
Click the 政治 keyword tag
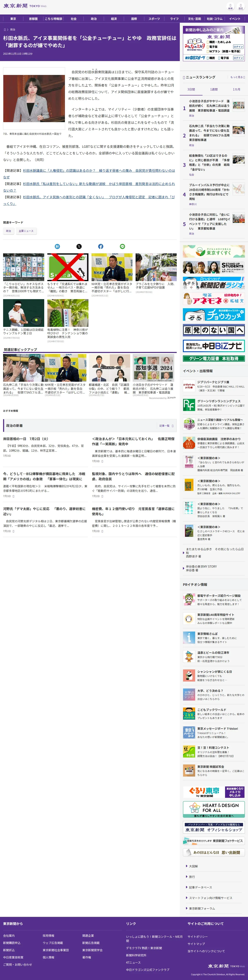pos(8,231)
